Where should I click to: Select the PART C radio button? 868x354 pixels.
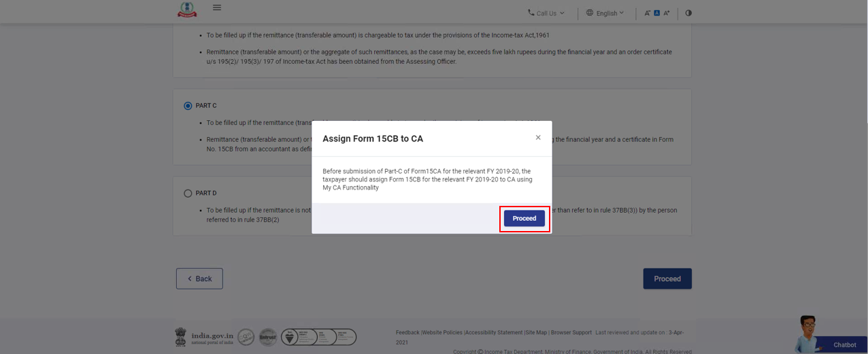188,106
